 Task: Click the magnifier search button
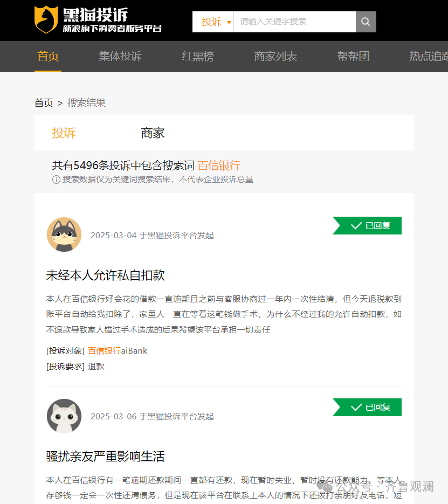[366, 22]
